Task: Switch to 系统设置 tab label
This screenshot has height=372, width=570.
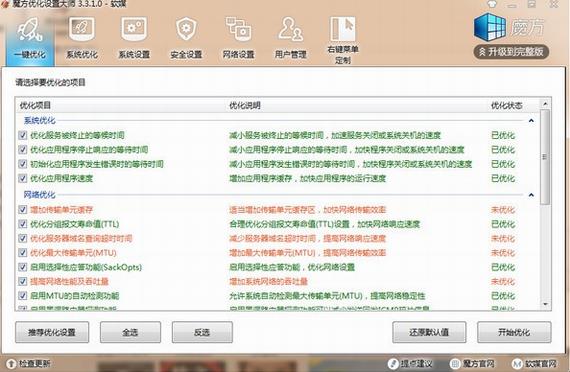Action: tap(134, 55)
